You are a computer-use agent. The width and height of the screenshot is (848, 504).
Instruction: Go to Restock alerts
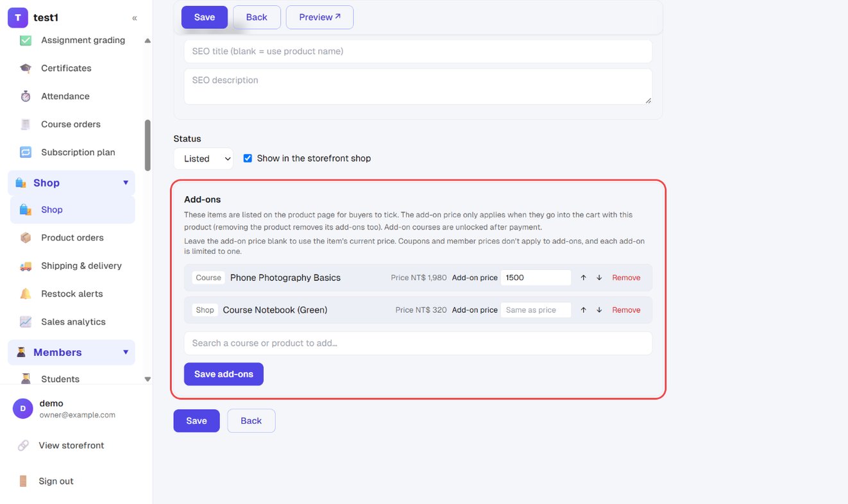[x=72, y=294]
